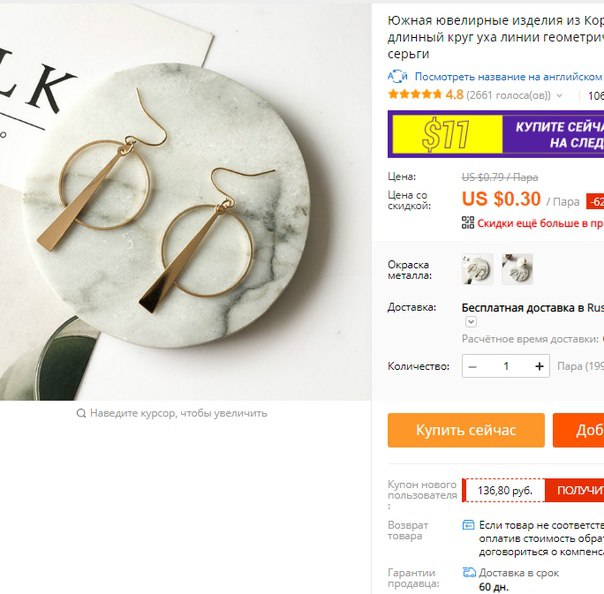Expand the ratings breakdown arrow
This screenshot has width=604, height=594.
559,95
